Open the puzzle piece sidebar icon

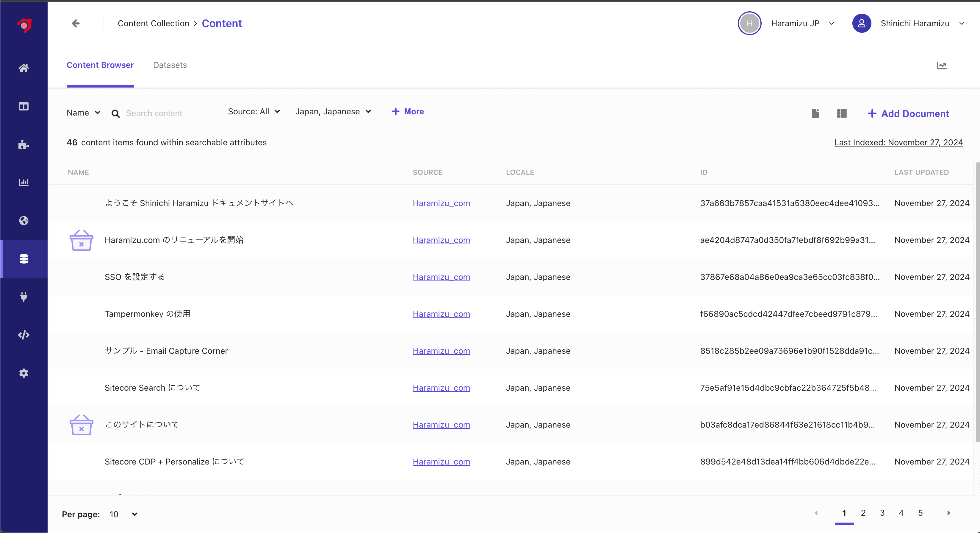(x=24, y=145)
